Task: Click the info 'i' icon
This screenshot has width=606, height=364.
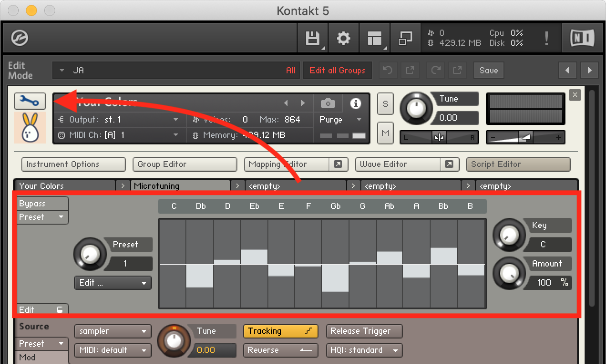Action: coord(355,103)
